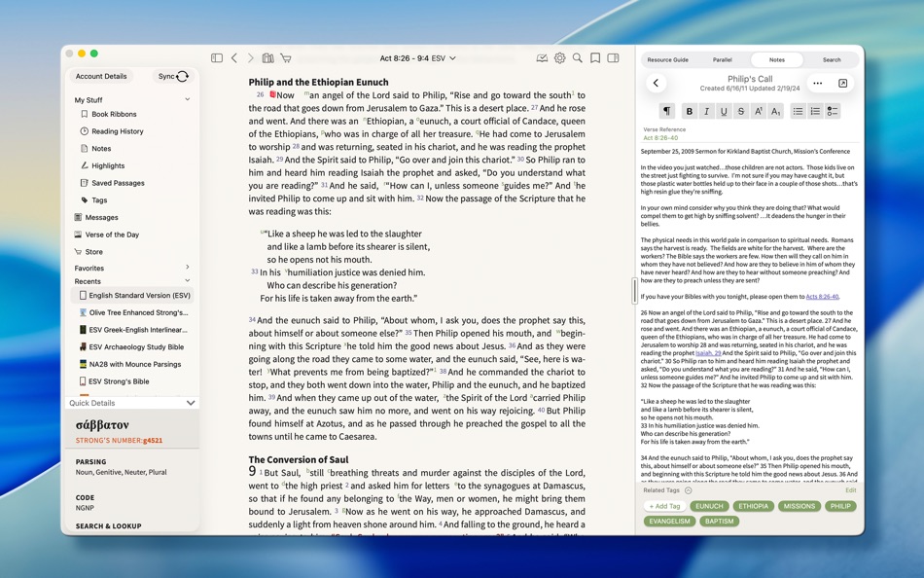This screenshot has width=924, height=578.
Task: Click the bookmark ribbon icon in the toolbar
Action: pos(595,57)
